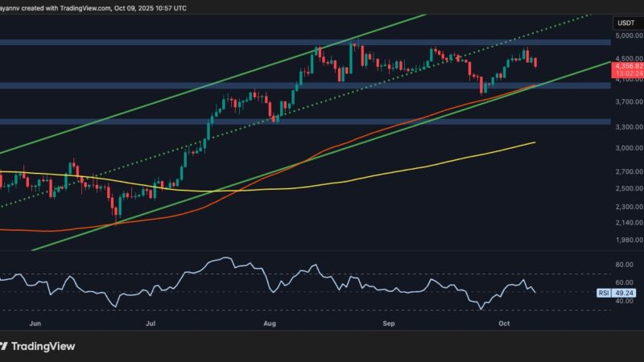Click the Aug label on time axis
The height and width of the screenshot is (362, 644).
pyautogui.click(x=270, y=323)
